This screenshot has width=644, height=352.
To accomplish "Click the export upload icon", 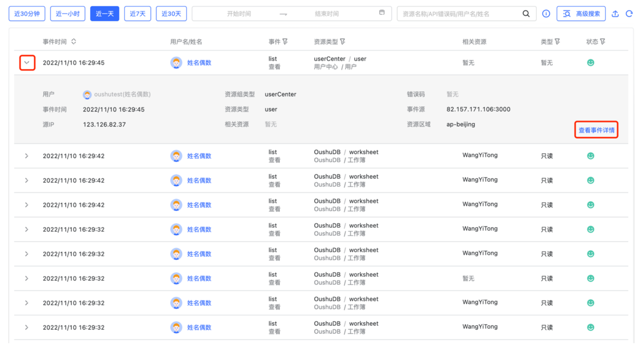I will tap(615, 14).
